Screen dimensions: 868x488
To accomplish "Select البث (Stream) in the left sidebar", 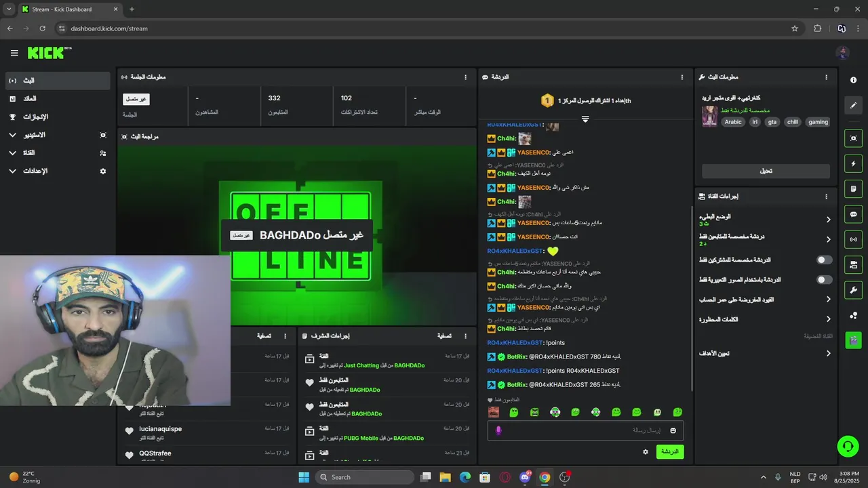I will point(58,81).
